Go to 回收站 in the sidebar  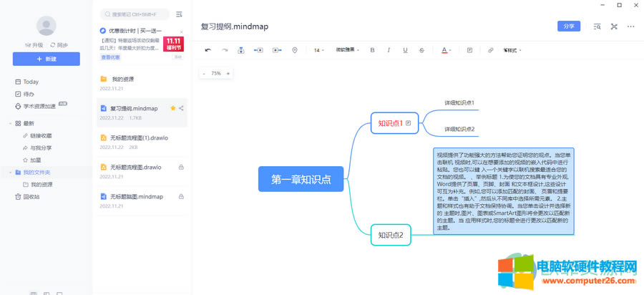click(31, 196)
